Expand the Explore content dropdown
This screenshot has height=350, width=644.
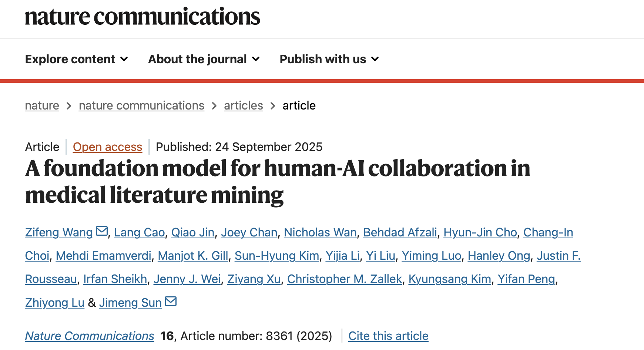pos(76,59)
